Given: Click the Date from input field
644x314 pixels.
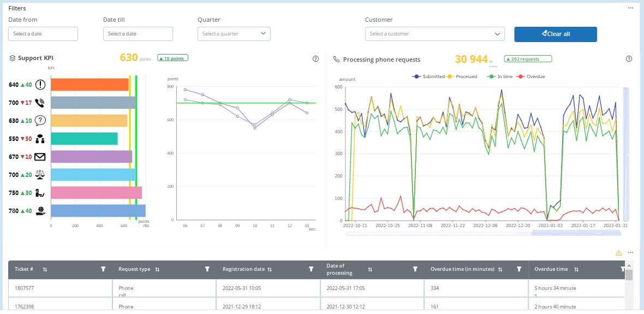Looking at the screenshot, I should click(x=43, y=34).
